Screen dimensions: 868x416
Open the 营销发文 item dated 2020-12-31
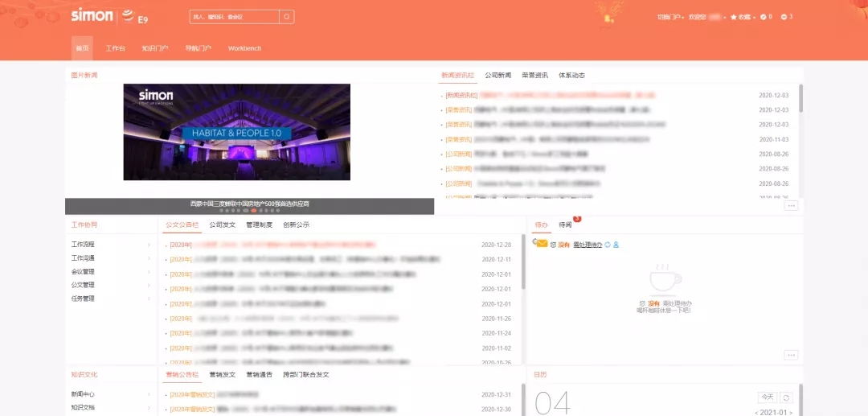point(215,395)
